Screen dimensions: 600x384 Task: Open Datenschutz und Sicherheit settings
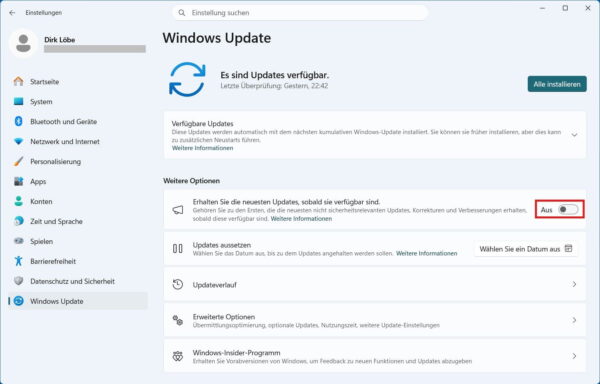point(78,281)
